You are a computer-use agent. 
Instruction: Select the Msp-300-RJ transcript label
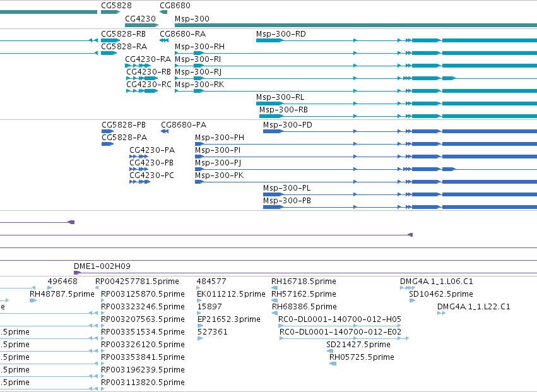[198, 72]
